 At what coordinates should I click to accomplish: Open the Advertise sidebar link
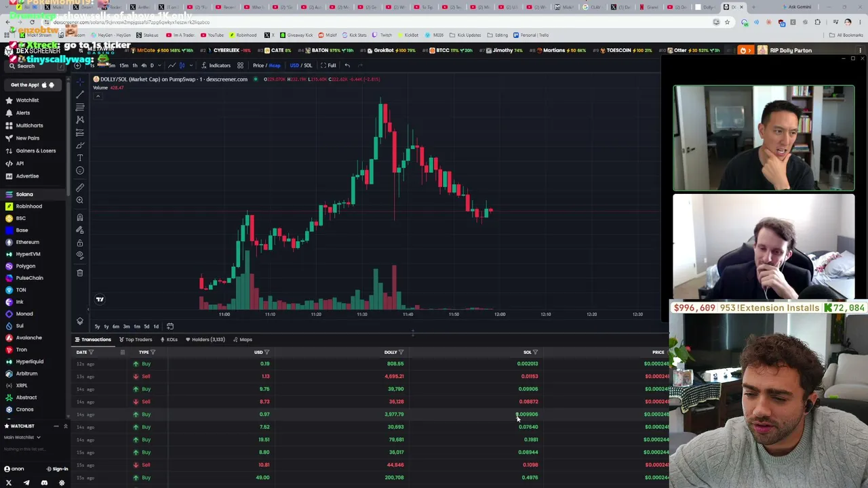(x=27, y=176)
